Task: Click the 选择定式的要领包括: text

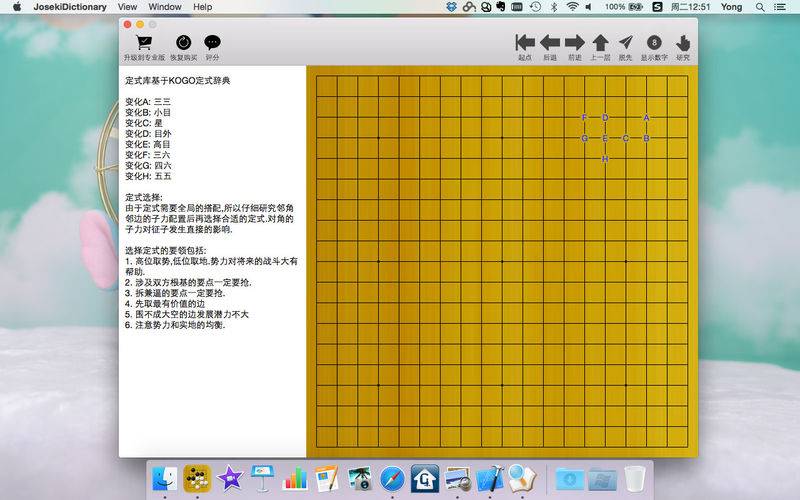Action: click(166, 251)
